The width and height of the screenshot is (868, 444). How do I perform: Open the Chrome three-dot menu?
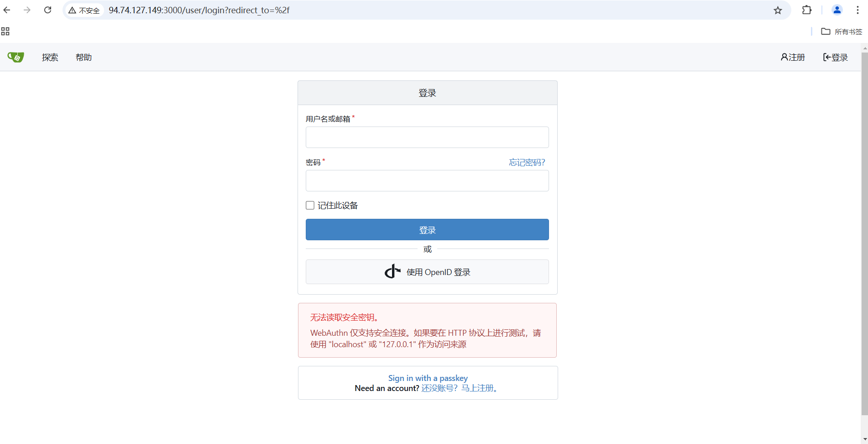coord(858,10)
